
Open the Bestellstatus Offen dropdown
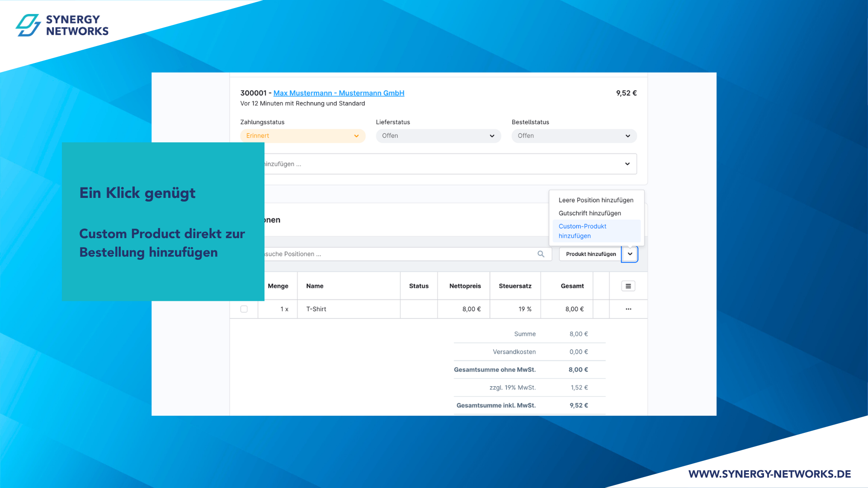(x=574, y=136)
